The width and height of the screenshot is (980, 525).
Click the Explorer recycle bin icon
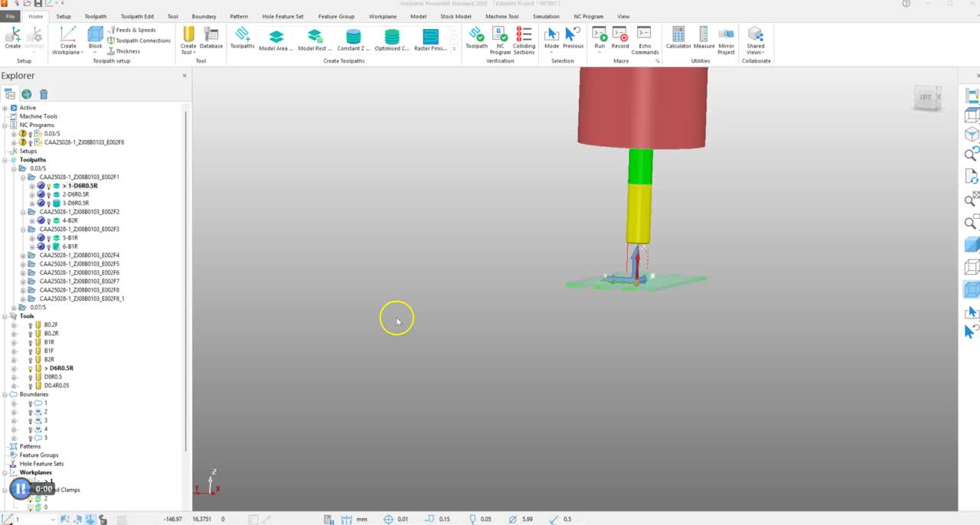[44, 94]
